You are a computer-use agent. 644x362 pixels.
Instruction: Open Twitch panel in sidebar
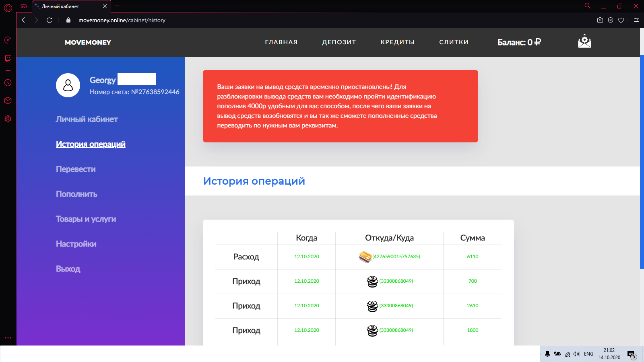tap(8, 58)
